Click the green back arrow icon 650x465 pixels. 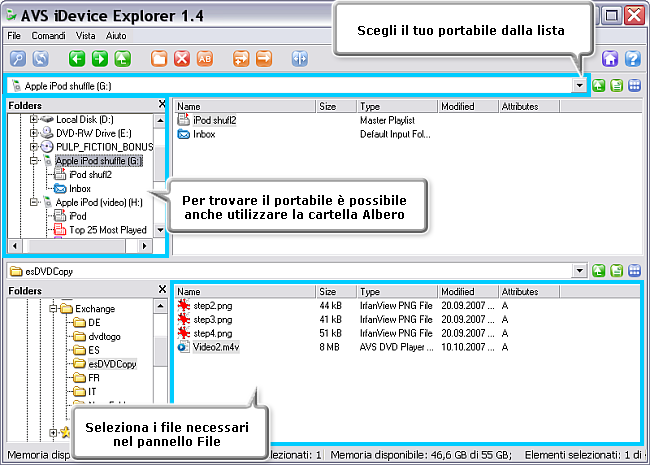tap(77, 59)
